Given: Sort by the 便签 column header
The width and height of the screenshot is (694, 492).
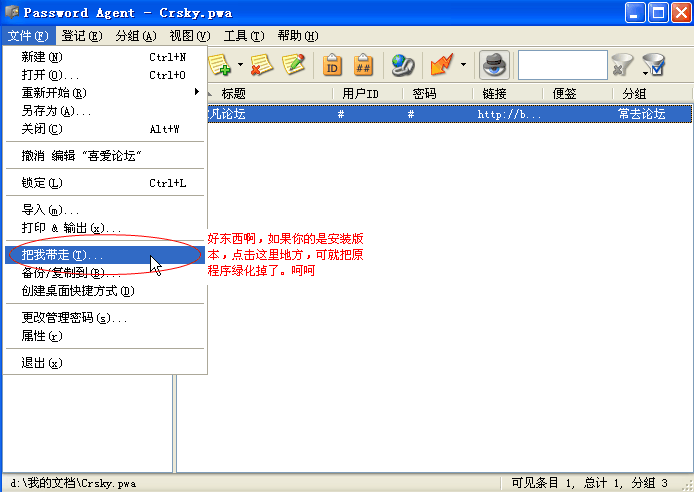Looking at the screenshot, I should (578, 93).
